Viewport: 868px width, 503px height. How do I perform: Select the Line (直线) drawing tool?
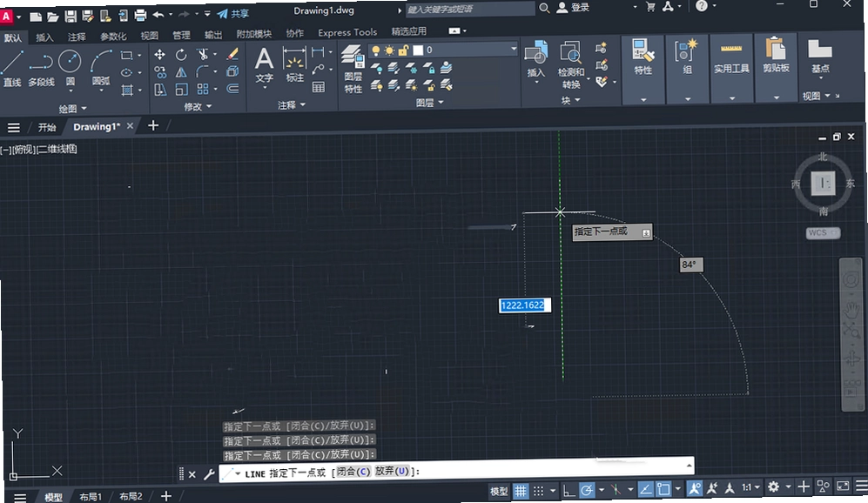click(x=11, y=68)
